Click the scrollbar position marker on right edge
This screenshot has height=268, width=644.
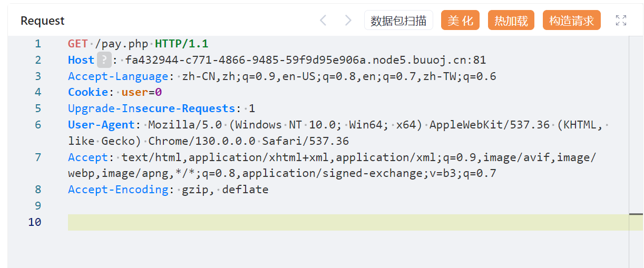(x=636, y=214)
